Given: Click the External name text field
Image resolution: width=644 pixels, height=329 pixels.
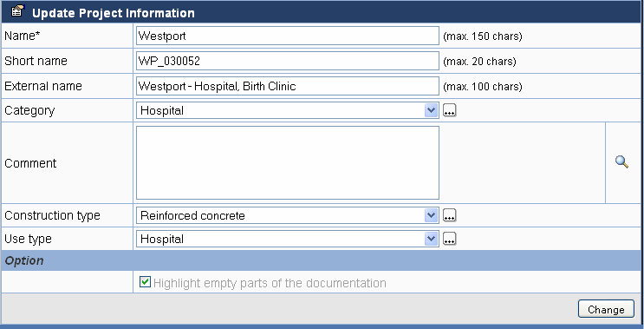Looking at the screenshot, I should [x=288, y=86].
